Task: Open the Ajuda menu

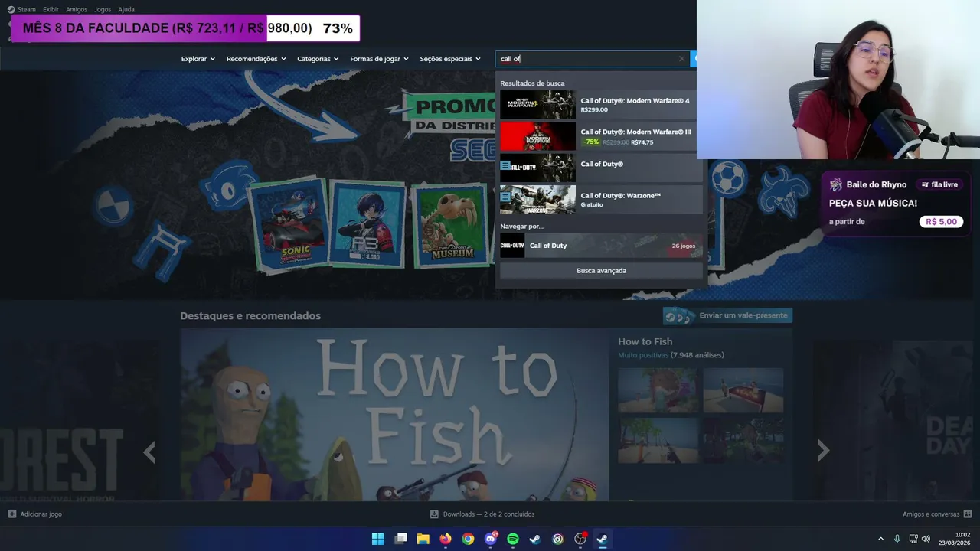Action: [x=126, y=9]
